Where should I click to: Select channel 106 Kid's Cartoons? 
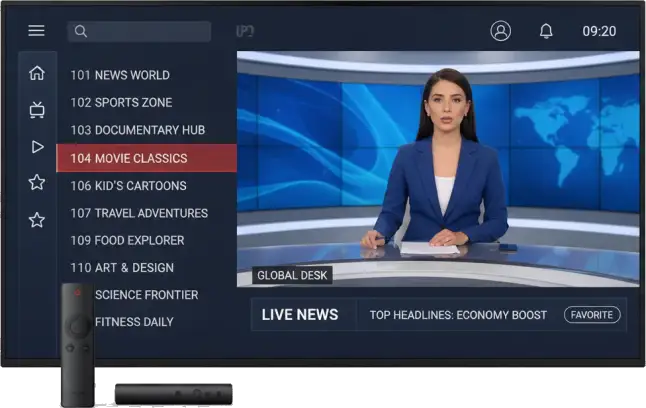click(128, 185)
